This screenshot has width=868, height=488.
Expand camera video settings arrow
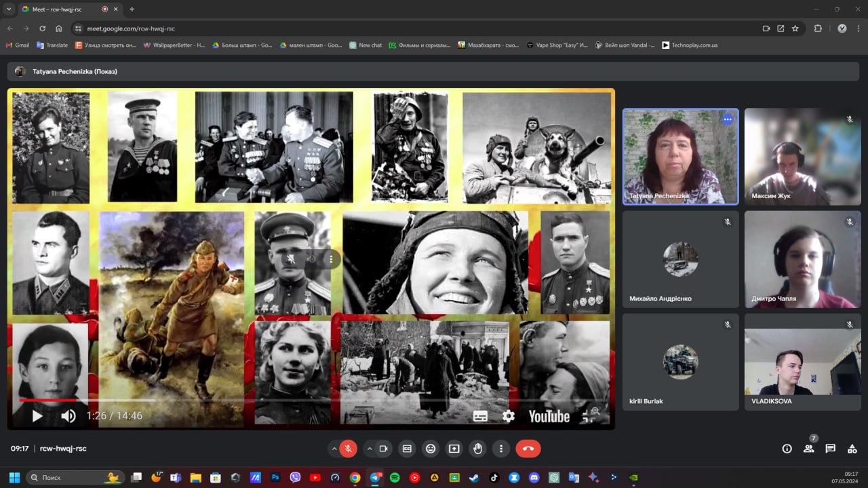(x=369, y=449)
